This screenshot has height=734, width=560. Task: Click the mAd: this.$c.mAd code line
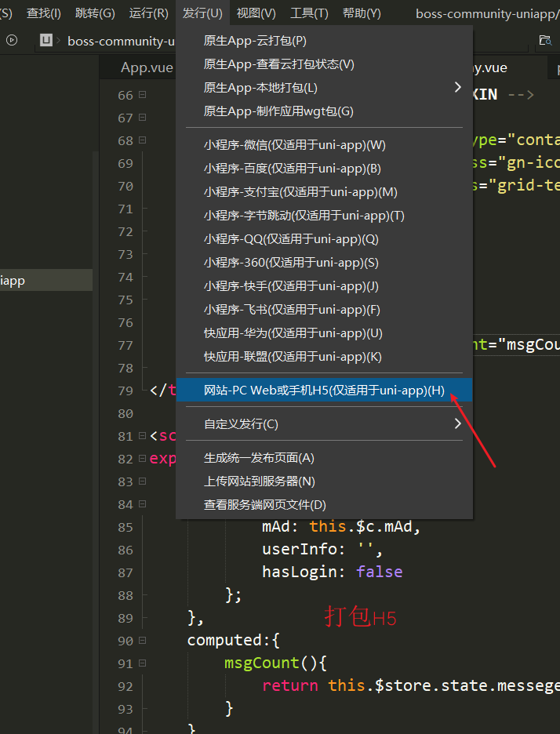[x=341, y=527]
